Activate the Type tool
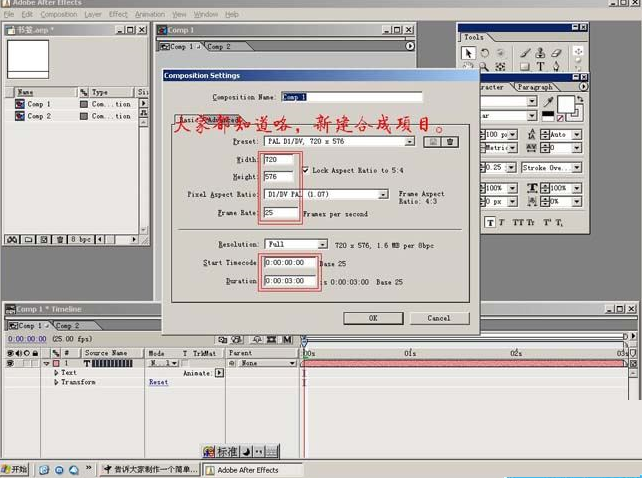 (x=541, y=67)
